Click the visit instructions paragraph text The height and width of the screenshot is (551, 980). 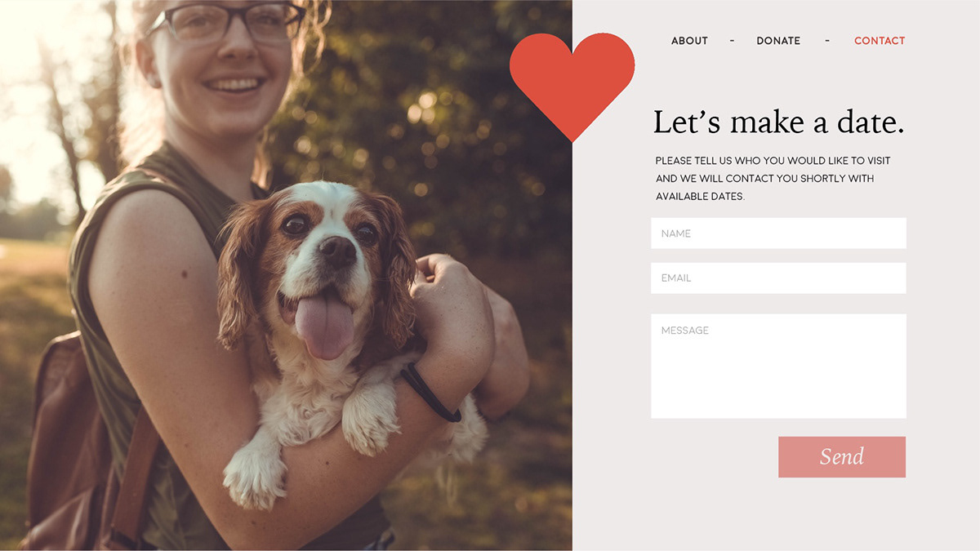[x=773, y=179]
